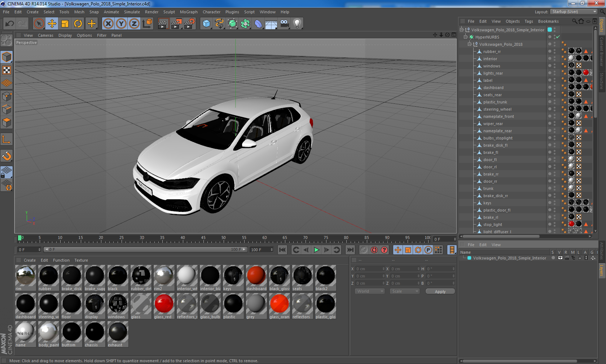Open the Scale mode dropdown

pos(405,291)
